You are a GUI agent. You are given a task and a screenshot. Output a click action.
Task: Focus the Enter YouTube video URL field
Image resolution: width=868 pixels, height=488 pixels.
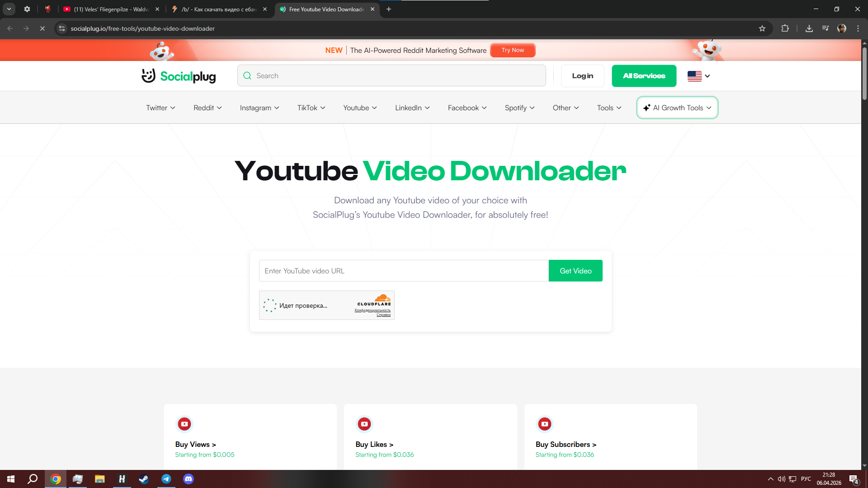pyautogui.click(x=403, y=271)
